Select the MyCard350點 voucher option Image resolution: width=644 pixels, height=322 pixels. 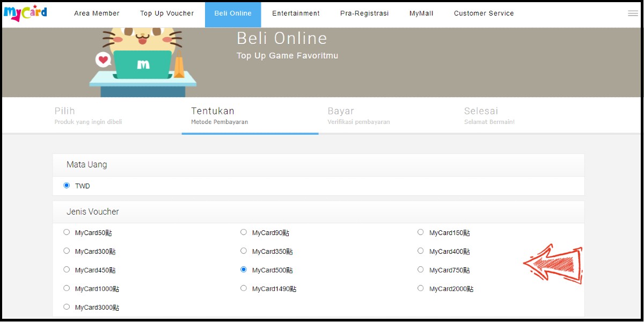244,251
